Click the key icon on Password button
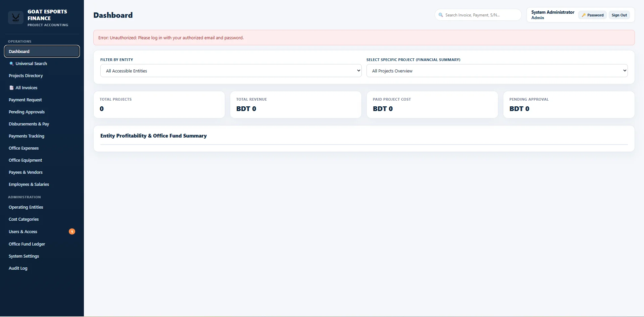644x317 pixels. 584,15
